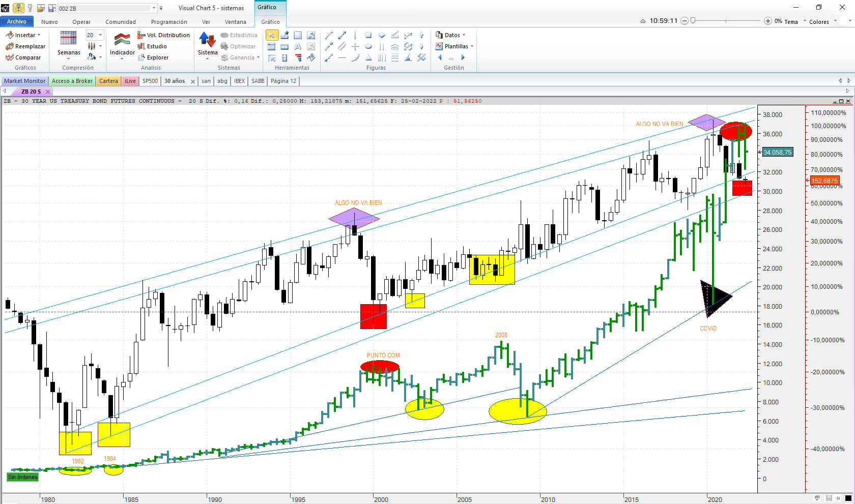Click the Reemplazar chart button
The height and width of the screenshot is (504, 855).
[x=25, y=46]
